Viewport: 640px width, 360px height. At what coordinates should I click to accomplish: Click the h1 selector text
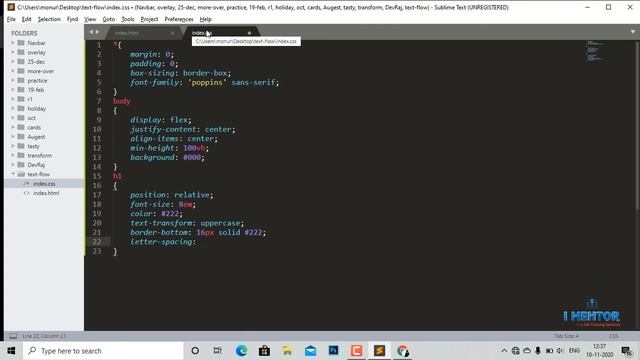[117, 176]
